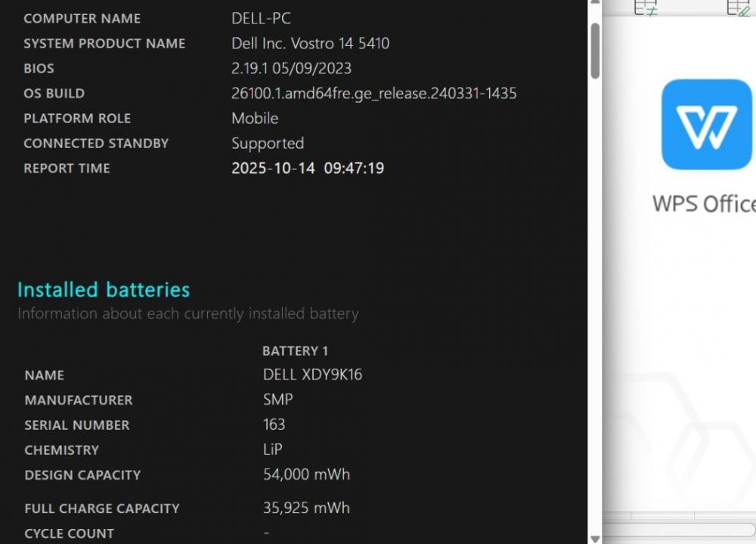Image resolution: width=756 pixels, height=544 pixels.
Task: Select the design capacity "54,000 mWh"
Action: tap(306, 474)
